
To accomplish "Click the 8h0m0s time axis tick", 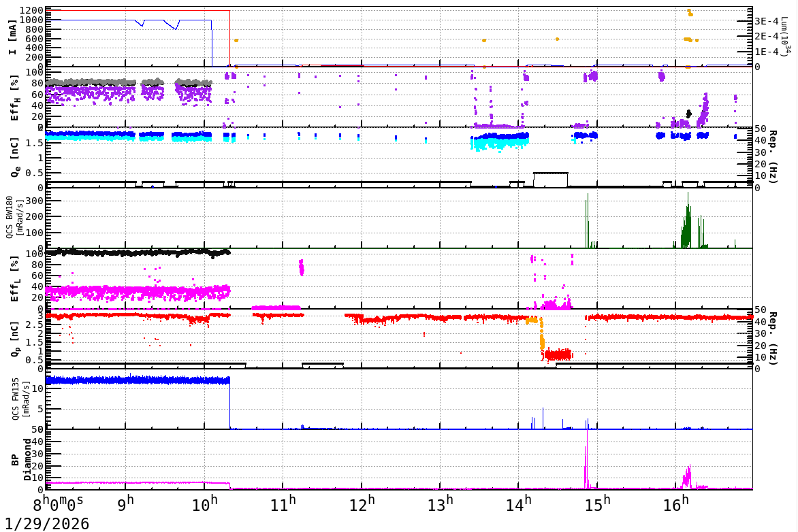I will [x=58, y=505].
